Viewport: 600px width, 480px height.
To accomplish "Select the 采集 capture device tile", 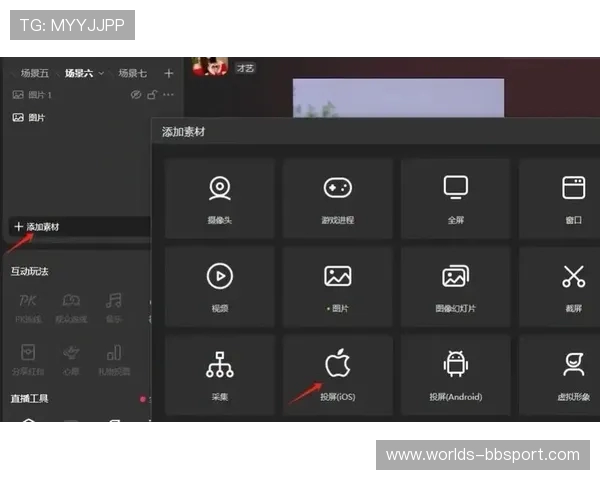I will [220, 375].
